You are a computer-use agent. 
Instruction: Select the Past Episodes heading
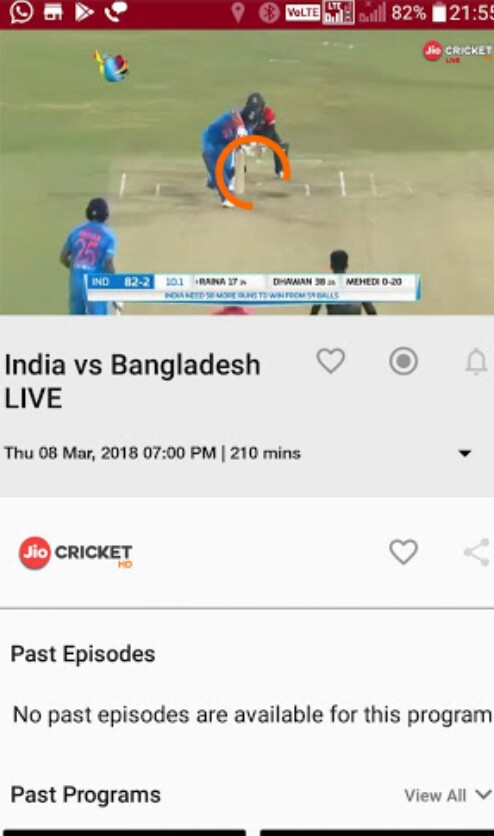[x=83, y=654]
